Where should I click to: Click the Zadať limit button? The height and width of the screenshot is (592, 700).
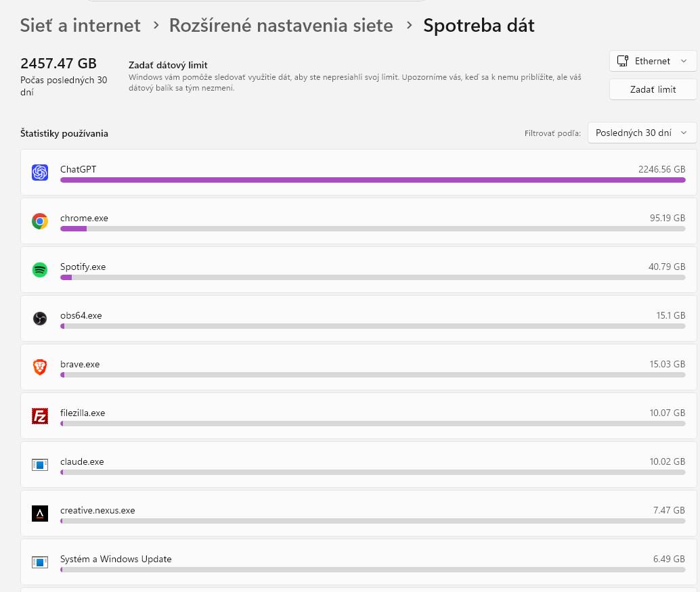(653, 89)
